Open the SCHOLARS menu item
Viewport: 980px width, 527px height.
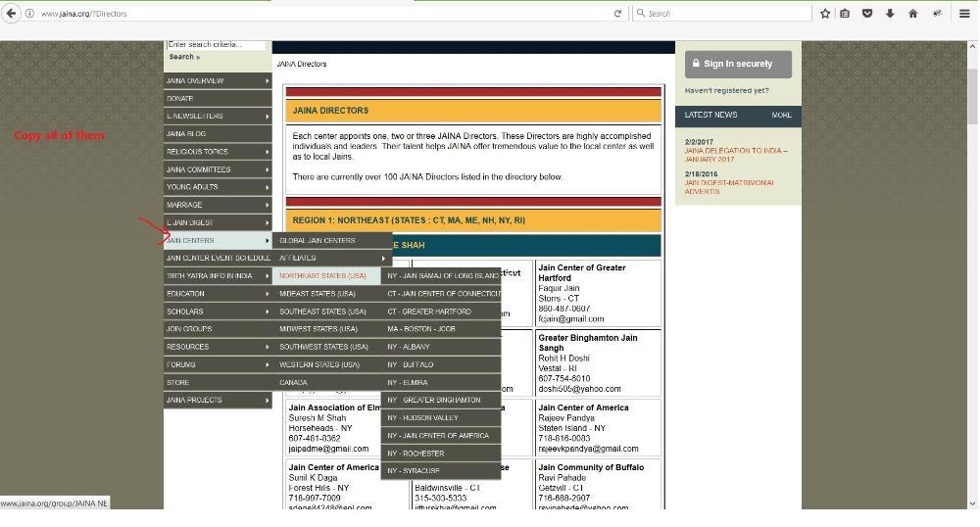218,311
